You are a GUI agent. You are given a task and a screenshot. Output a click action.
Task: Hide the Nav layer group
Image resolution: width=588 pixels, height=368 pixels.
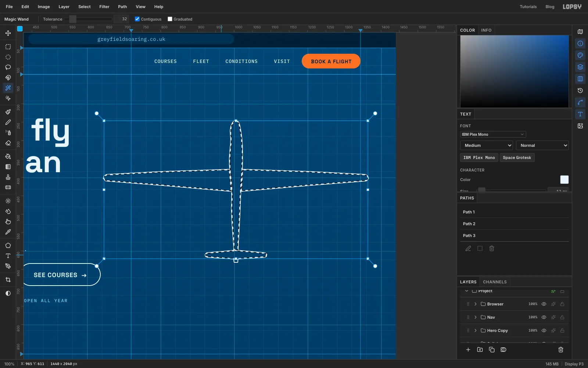pyautogui.click(x=544, y=317)
